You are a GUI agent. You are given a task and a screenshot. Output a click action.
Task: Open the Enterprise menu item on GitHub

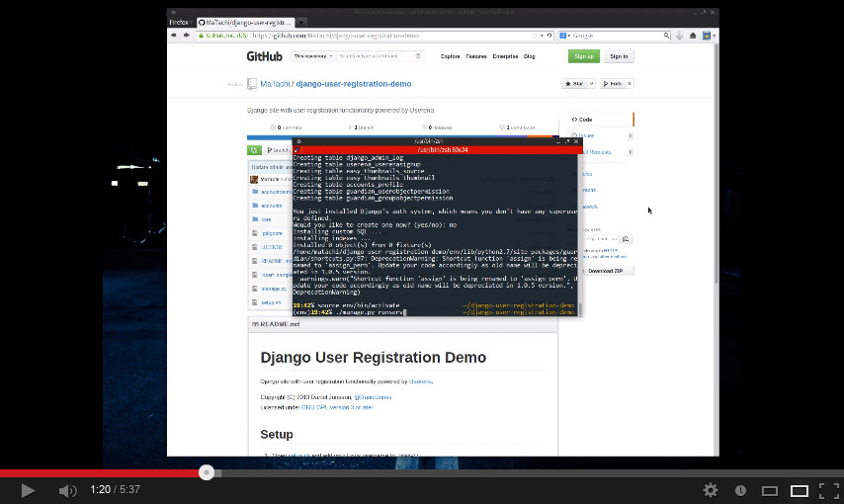tap(505, 56)
